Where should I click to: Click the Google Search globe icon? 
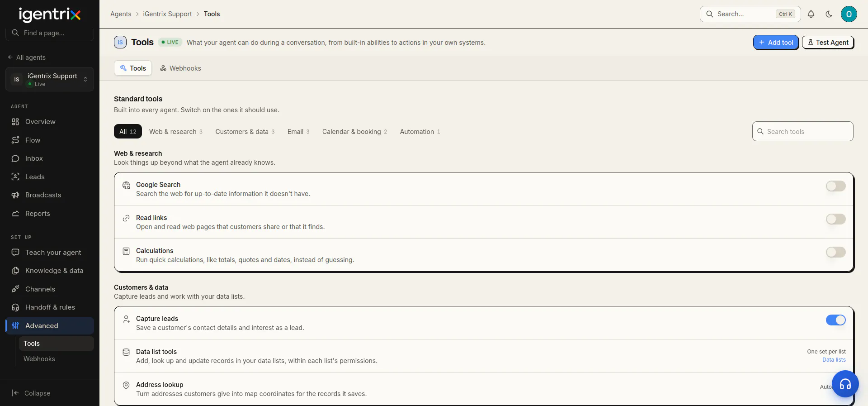[x=126, y=185]
